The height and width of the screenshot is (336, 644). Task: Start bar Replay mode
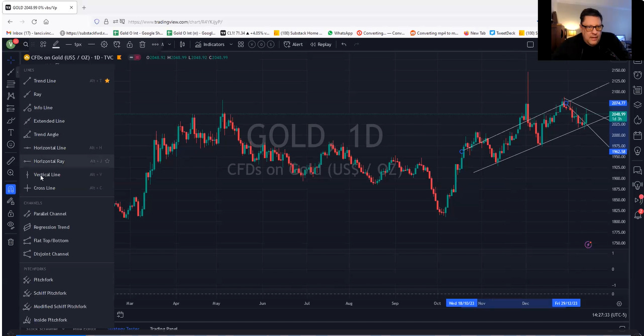coord(320,44)
